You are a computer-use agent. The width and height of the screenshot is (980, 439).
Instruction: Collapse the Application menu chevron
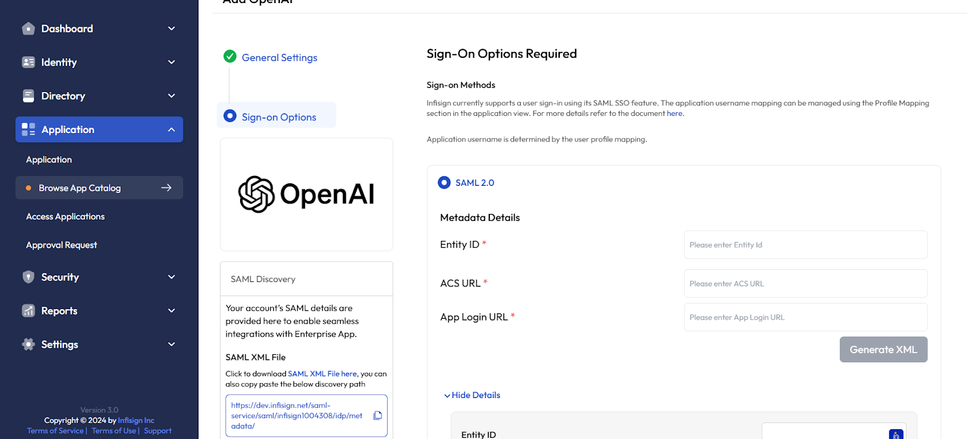(x=171, y=129)
